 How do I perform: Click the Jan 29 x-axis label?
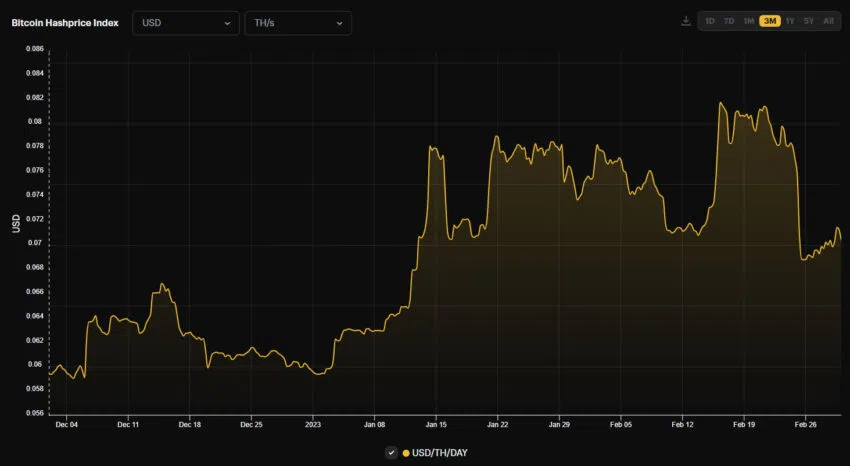click(x=559, y=425)
